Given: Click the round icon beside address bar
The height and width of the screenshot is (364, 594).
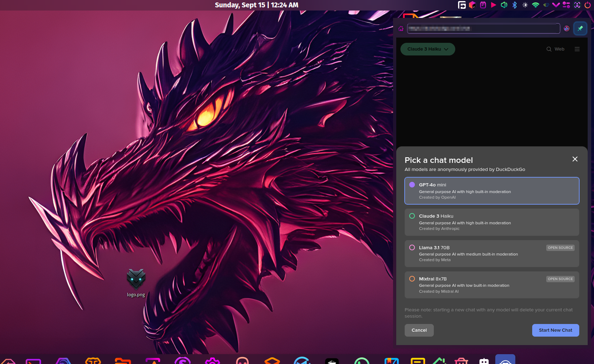Looking at the screenshot, I should point(567,28).
